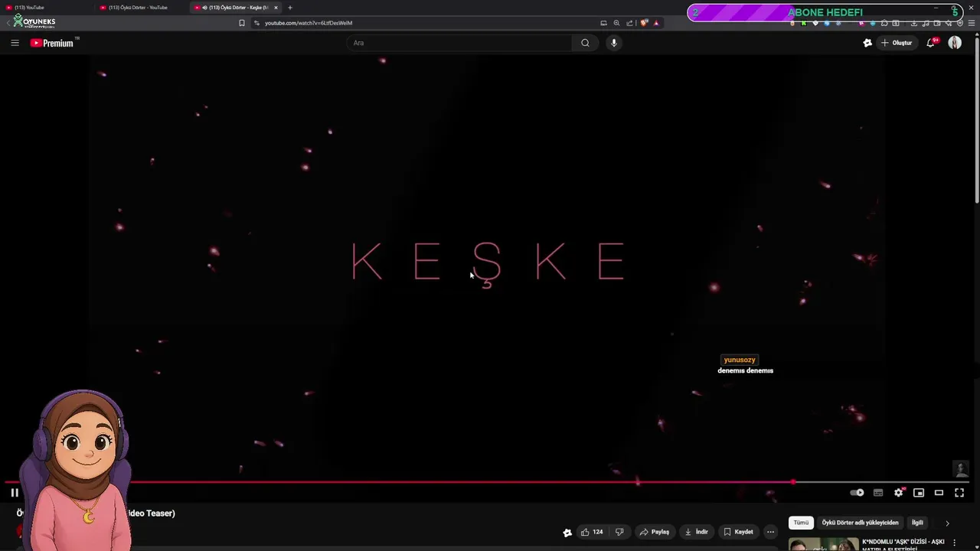980x551 pixels.
Task: Go to YouTube Premium home logo
Action: (52, 43)
